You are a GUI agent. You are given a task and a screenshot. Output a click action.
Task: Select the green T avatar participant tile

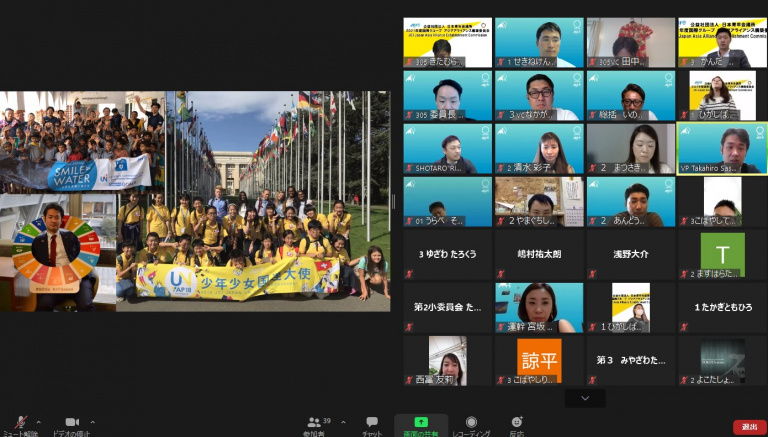tap(723, 254)
